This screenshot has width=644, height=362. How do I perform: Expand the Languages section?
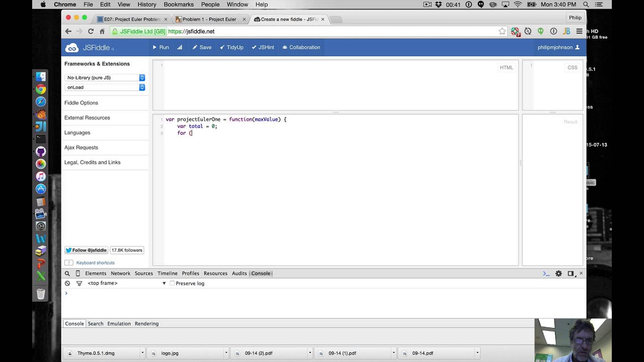[77, 133]
